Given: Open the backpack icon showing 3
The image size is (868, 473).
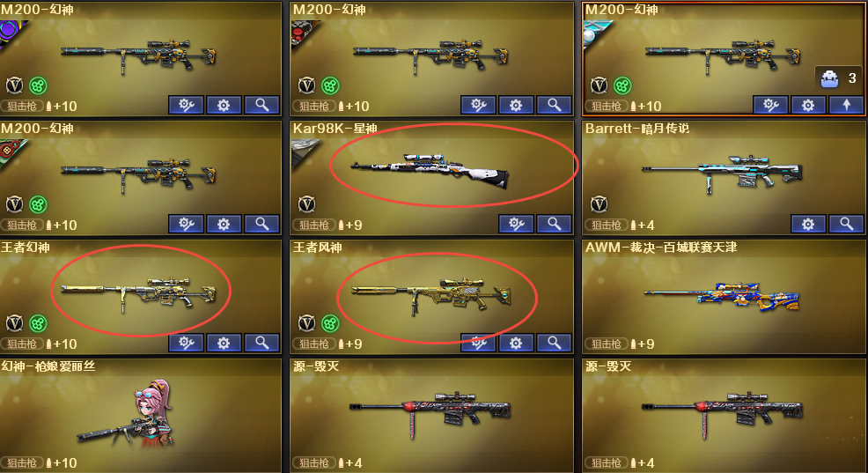Looking at the screenshot, I should coord(829,78).
